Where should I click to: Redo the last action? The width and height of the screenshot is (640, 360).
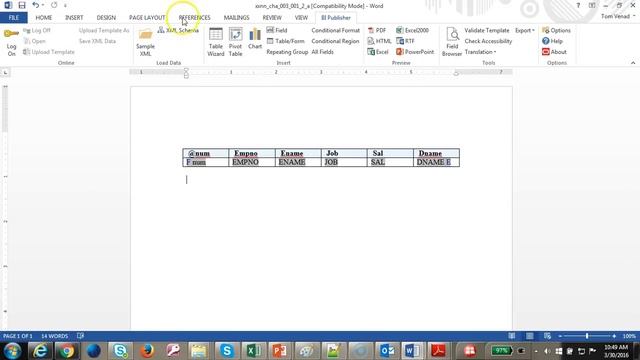click(x=54, y=5)
